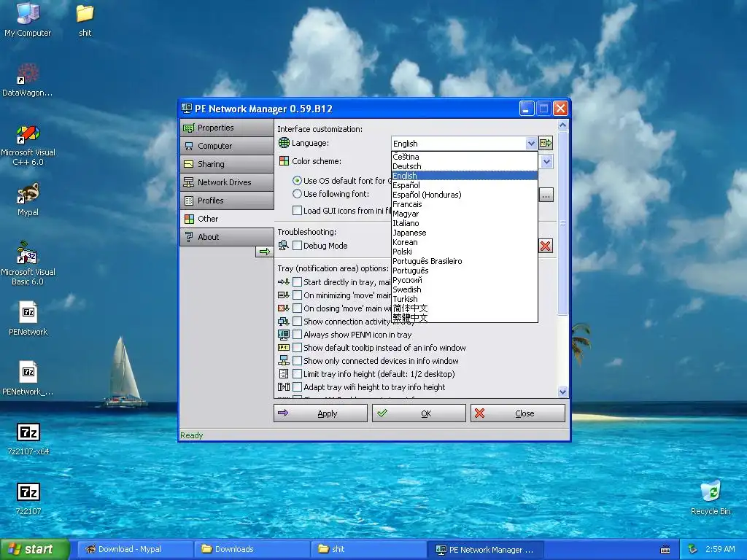This screenshot has width=747, height=560.
Task: Click the green arrow under sidebar tabs
Action: (264, 252)
